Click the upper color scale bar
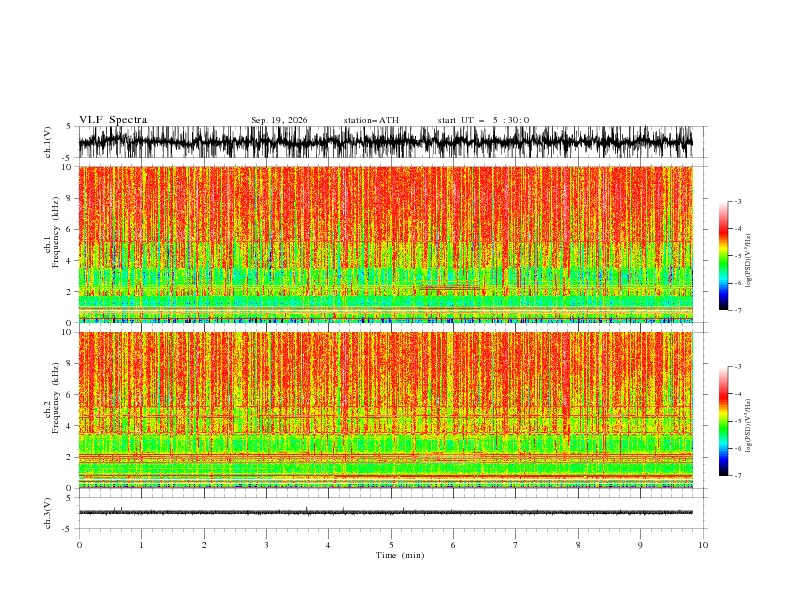Image resolution: width=792 pixels, height=612 pixels. (723, 256)
